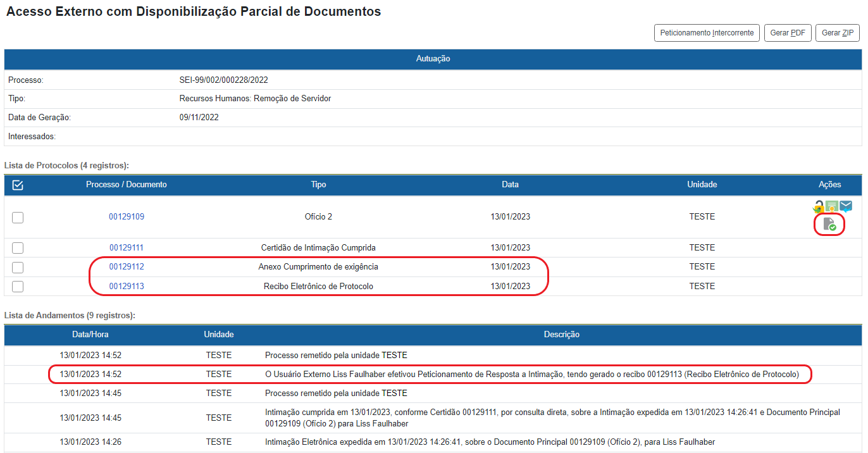Click the gray document with green checkmark icon
Image resolution: width=868 pixels, height=453 pixels.
pyautogui.click(x=829, y=224)
